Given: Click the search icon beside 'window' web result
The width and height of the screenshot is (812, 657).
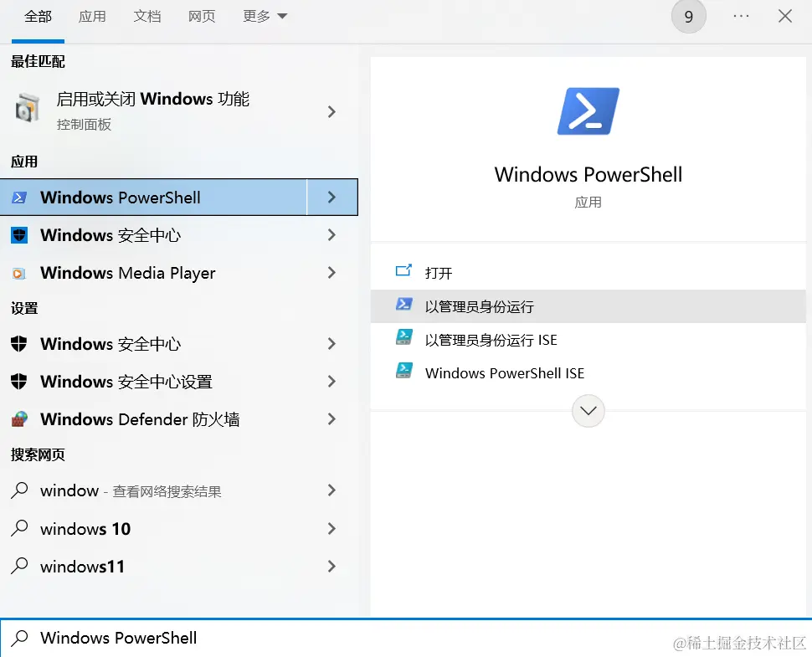Looking at the screenshot, I should [x=19, y=490].
